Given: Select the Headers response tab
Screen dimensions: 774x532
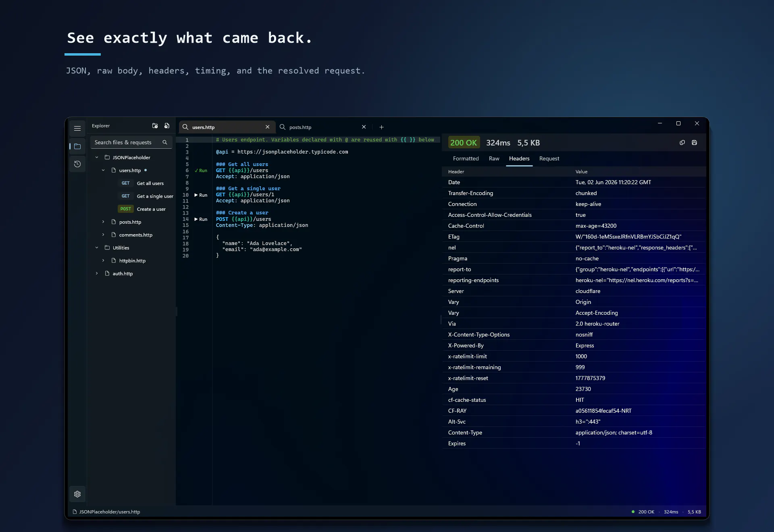Looking at the screenshot, I should tap(519, 159).
